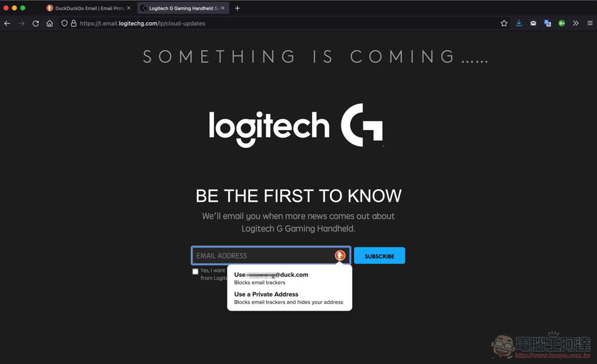The height and width of the screenshot is (364, 597).
Task: Open the browser hamburger menu
Action: pyautogui.click(x=590, y=24)
